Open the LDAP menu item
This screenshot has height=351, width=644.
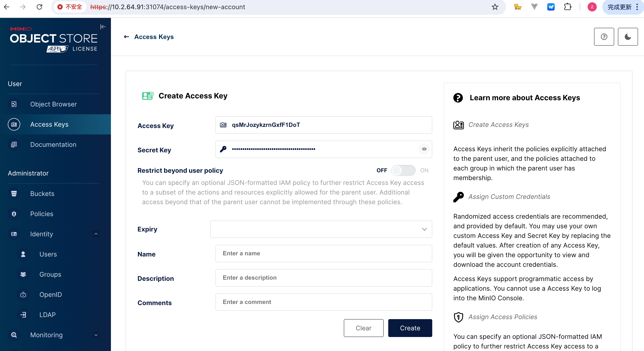[47, 315]
